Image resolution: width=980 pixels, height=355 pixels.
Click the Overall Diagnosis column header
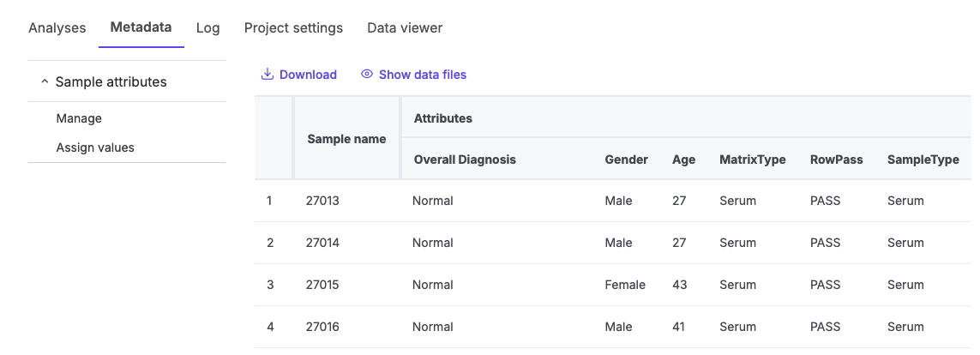465,159
